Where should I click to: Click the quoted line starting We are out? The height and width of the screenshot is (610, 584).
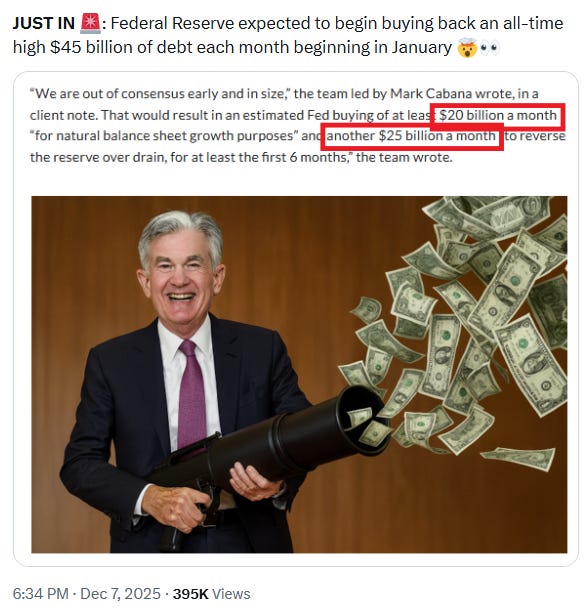[284, 94]
